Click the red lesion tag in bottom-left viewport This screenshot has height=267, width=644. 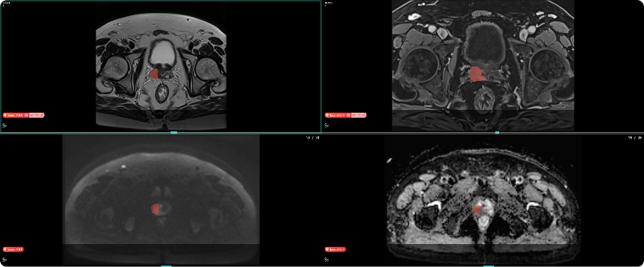(13, 249)
